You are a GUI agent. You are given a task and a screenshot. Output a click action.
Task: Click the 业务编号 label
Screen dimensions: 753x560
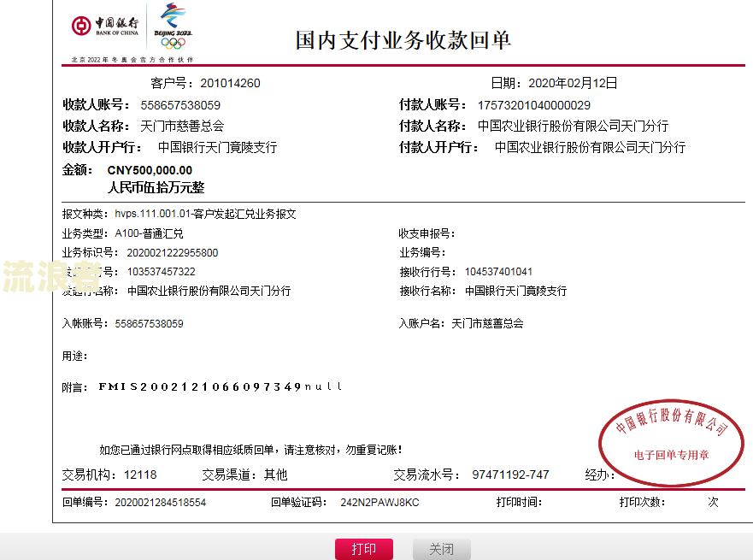[422, 252]
